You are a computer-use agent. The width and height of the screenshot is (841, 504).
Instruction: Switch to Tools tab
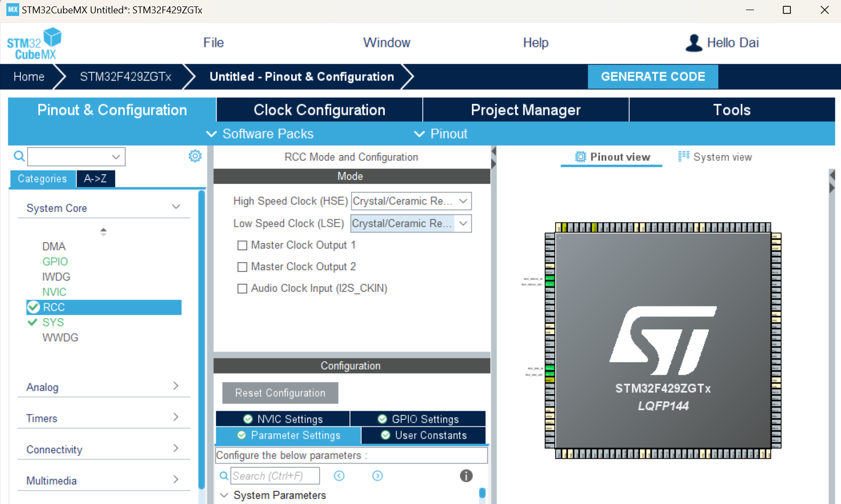(732, 110)
